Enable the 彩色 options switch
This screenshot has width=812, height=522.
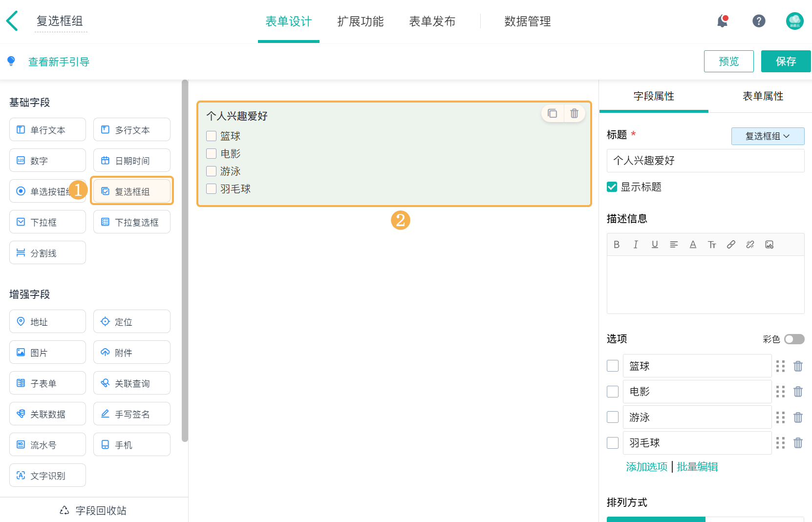click(794, 339)
